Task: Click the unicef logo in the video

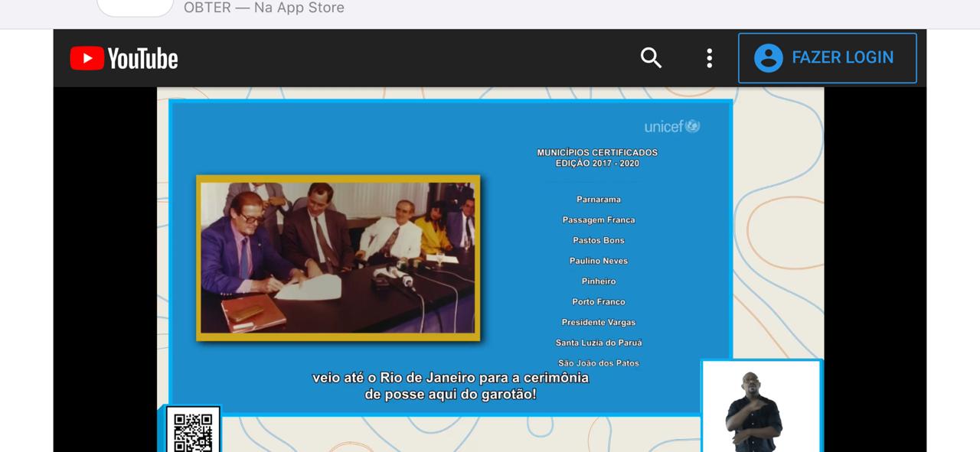Action: pyautogui.click(x=672, y=126)
